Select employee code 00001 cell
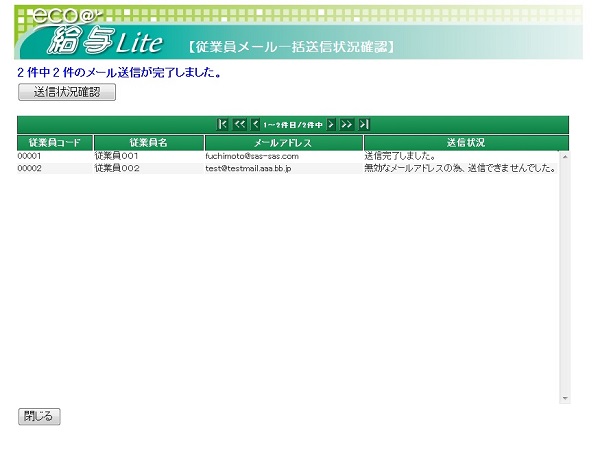 pos(29,156)
